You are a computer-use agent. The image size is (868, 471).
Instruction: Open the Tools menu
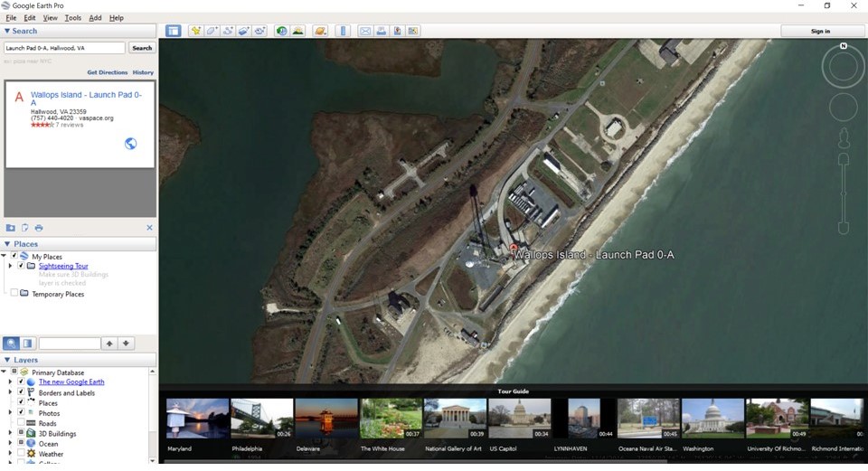coord(72,18)
